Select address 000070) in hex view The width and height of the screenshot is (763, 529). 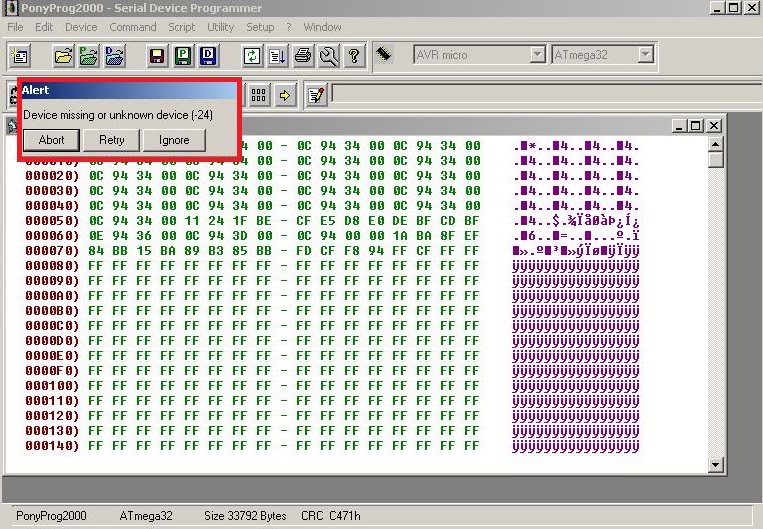52,251
